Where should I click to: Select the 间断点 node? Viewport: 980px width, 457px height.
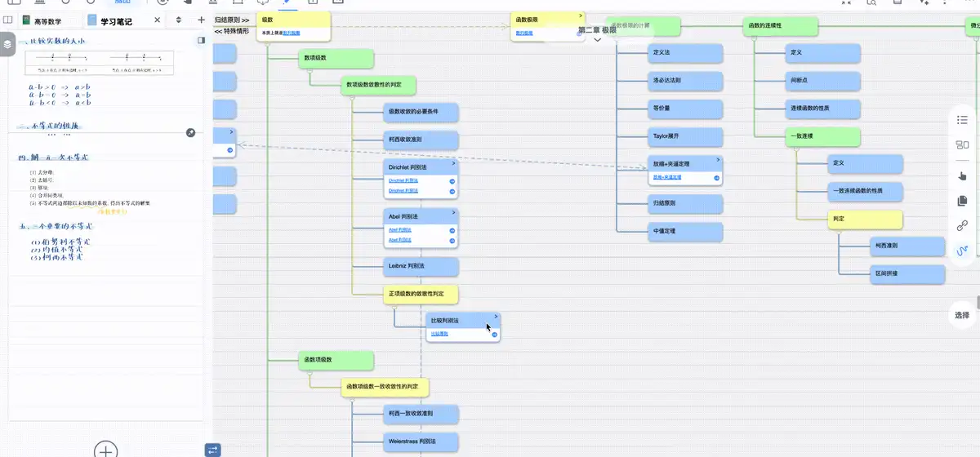822,81
